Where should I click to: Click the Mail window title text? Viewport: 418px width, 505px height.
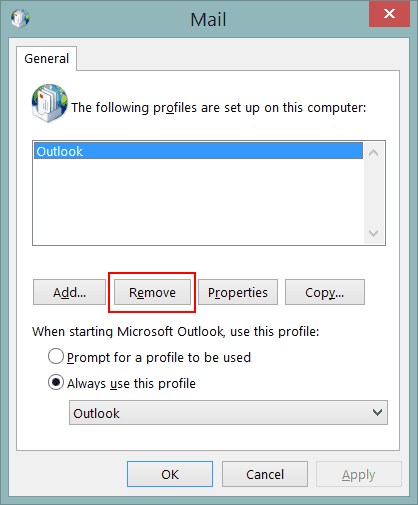[x=208, y=19]
